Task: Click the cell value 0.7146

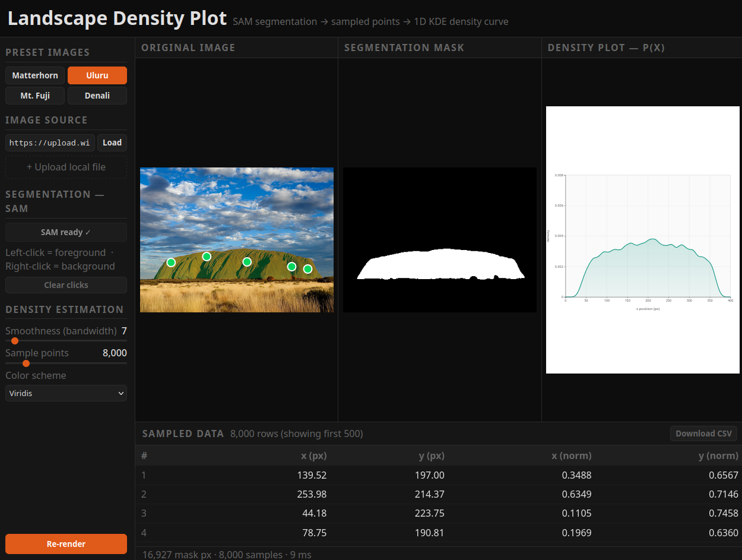Action: pos(724,494)
